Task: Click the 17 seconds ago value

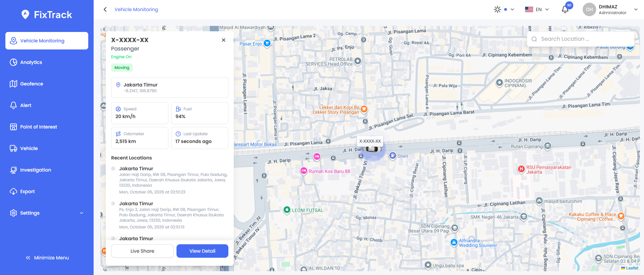Action: (x=194, y=141)
